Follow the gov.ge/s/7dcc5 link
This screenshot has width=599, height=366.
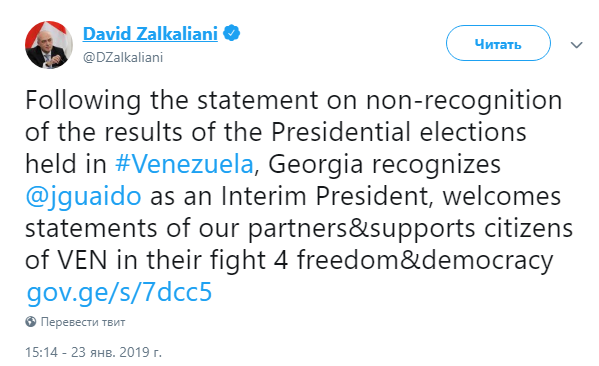[x=119, y=293]
